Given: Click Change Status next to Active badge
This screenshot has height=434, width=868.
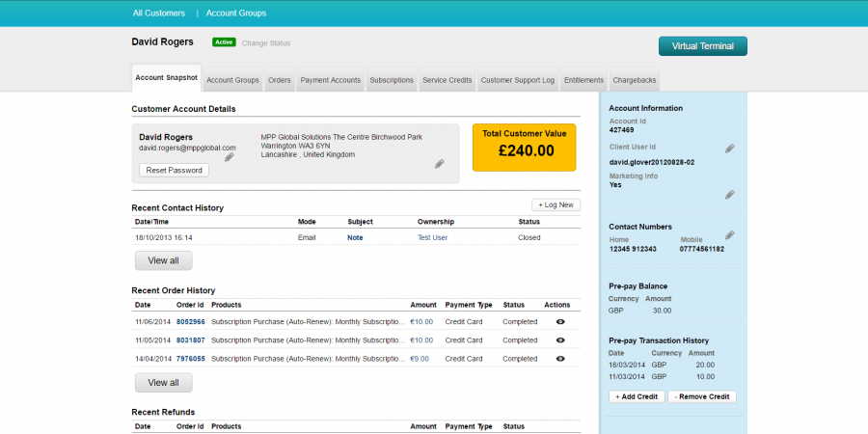Looking at the screenshot, I should click(x=265, y=43).
